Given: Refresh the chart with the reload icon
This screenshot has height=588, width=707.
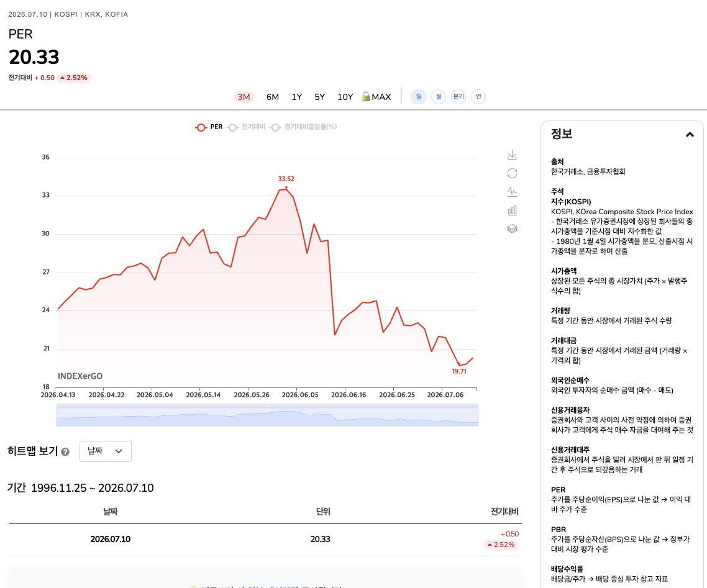Looking at the screenshot, I should (512, 173).
